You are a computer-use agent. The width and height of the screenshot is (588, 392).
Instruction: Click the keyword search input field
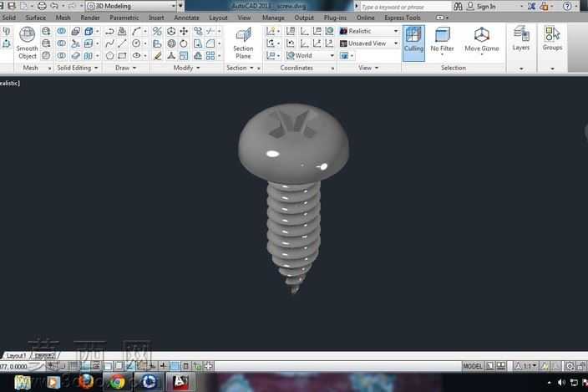pos(404,7)
